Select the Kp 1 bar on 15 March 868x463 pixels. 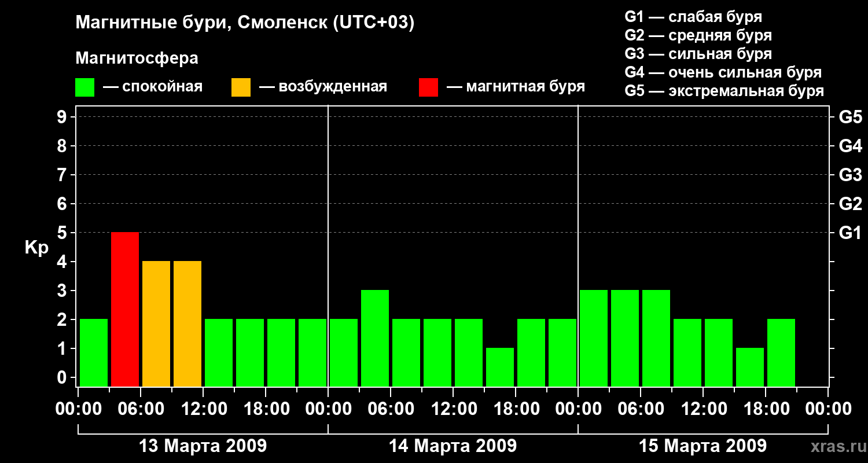(750, 367)
